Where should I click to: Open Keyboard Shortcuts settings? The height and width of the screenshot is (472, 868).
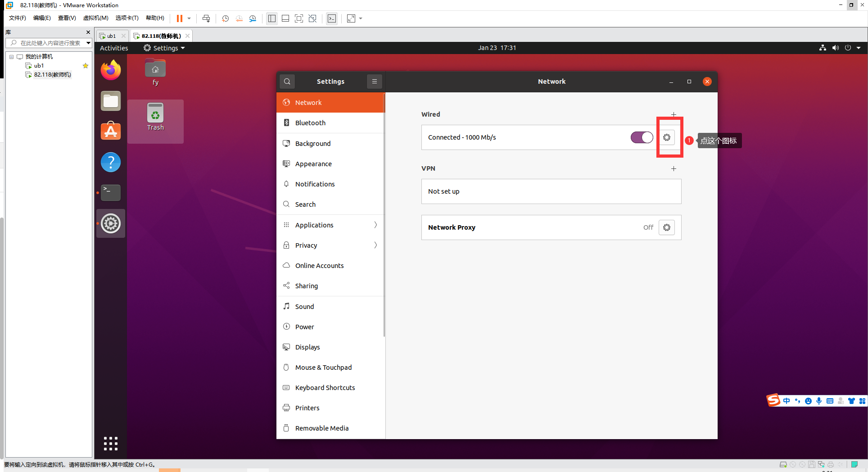point(330,388)
